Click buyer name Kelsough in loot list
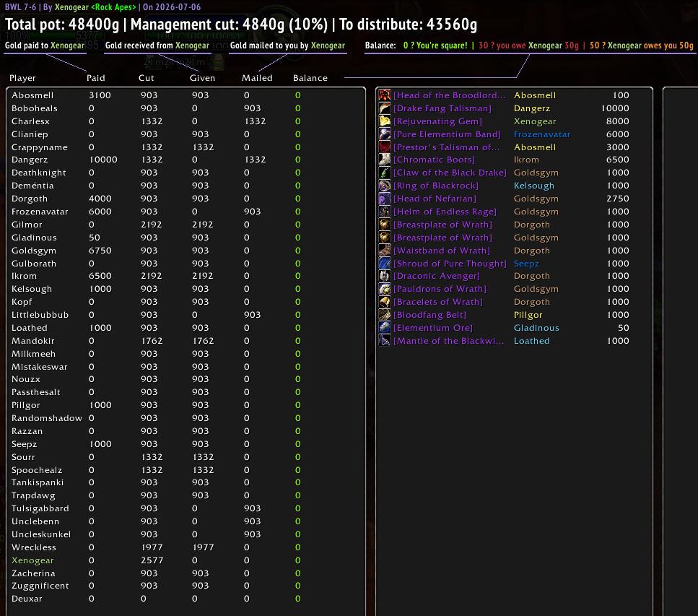The image size is (698, 616). (x=534, y=186)
